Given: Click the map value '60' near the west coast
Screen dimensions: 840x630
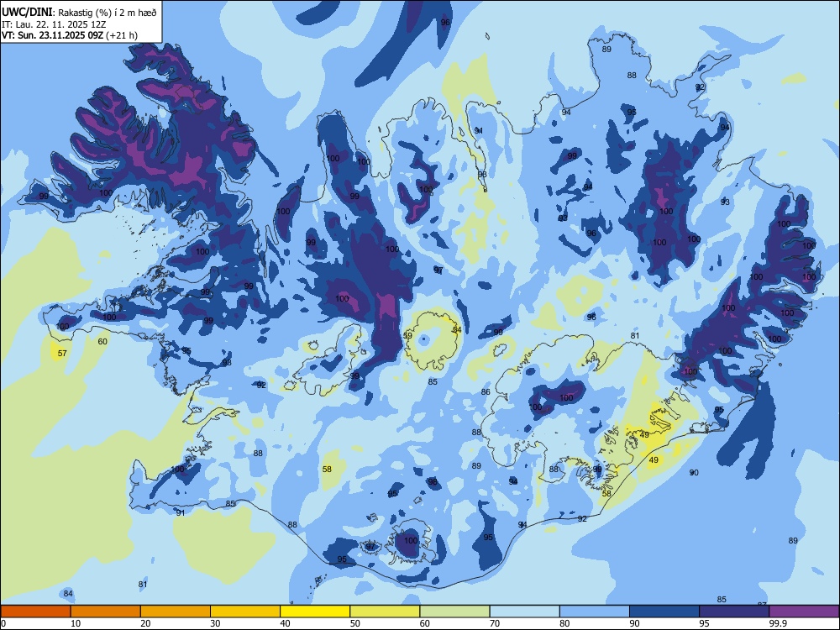Looking at the screenshot, I should (102, 341).
